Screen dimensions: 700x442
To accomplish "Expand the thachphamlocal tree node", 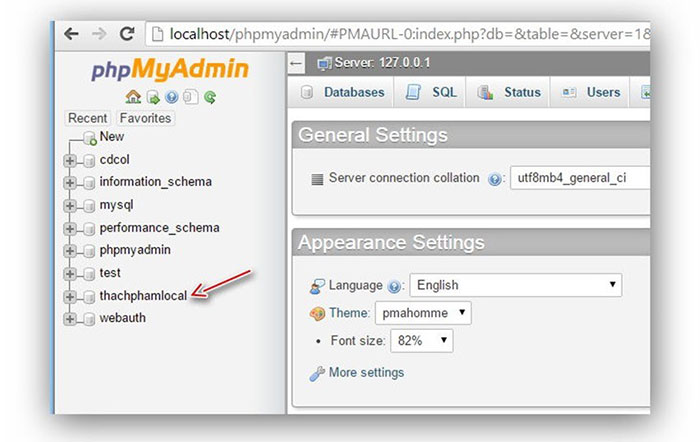I will click(x=70, y=296).
